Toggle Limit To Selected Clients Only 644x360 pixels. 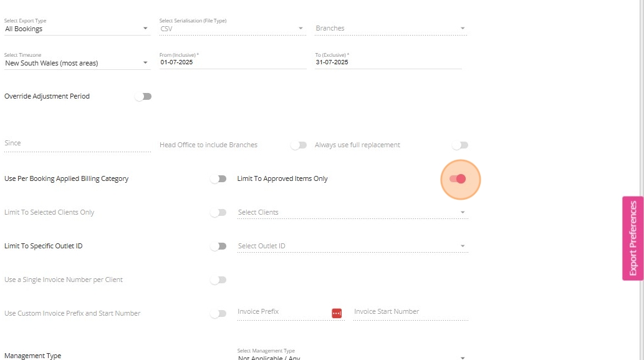(218, 213)
